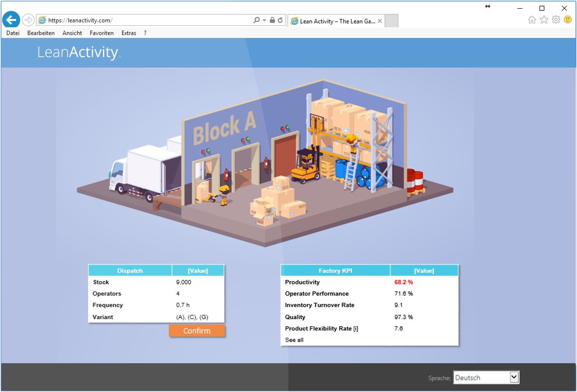Click the Productivity value 68.2 %
The height and width of the screenshot is (392, 577).
pyautogui.click(x=403, y=282)
